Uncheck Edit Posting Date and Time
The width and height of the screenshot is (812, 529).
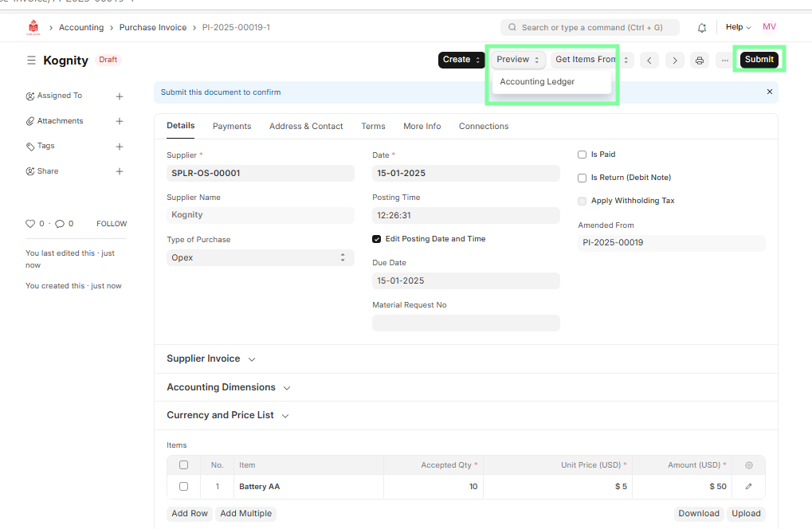(x=377, y=239)
